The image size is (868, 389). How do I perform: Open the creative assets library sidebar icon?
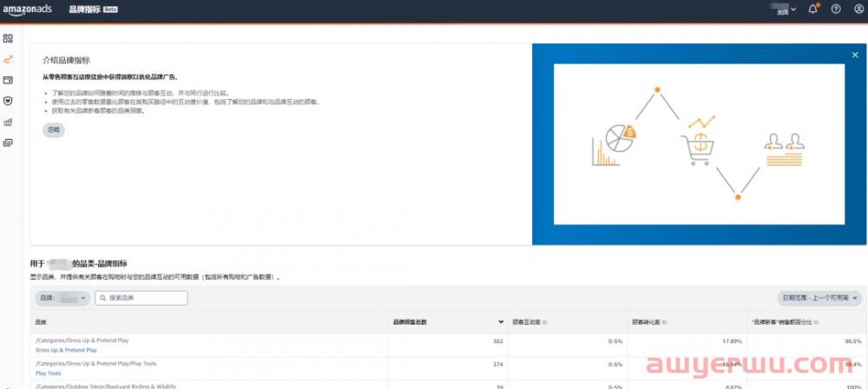click(8, 142)
